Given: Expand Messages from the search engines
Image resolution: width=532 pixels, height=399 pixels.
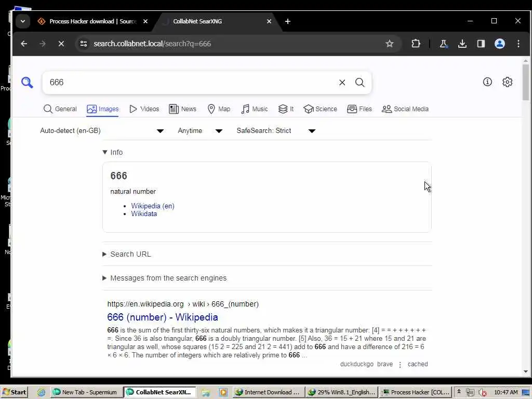Looking at the screenshot, I should [x=165, y=278].
